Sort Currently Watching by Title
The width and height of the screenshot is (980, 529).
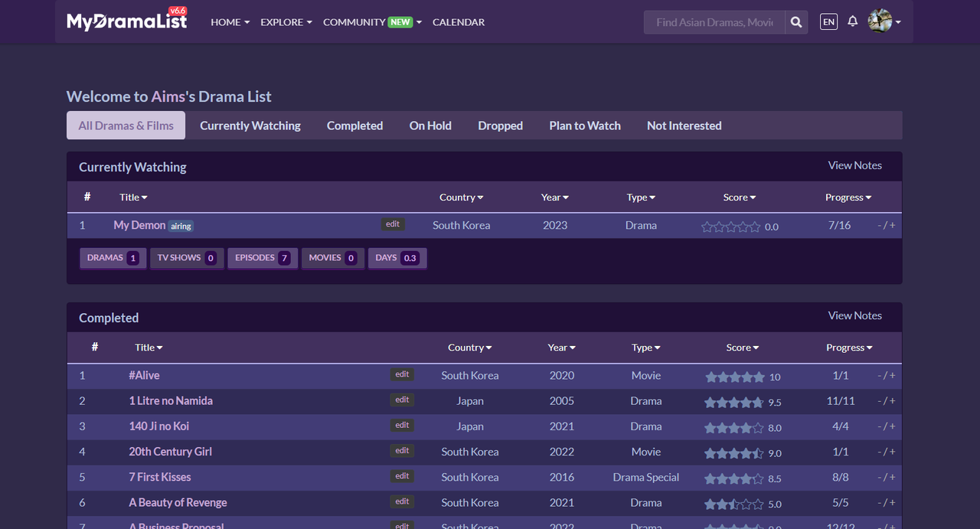click(x=133, y=198)
